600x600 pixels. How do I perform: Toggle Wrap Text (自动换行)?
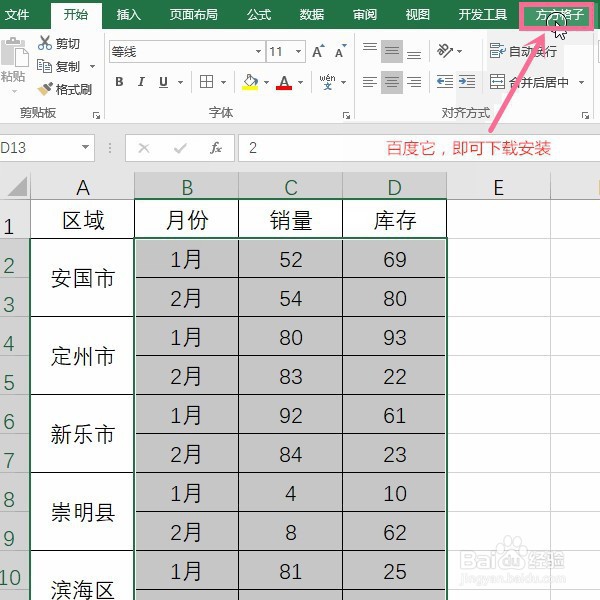pyautogui.click(x=523, y=51)
